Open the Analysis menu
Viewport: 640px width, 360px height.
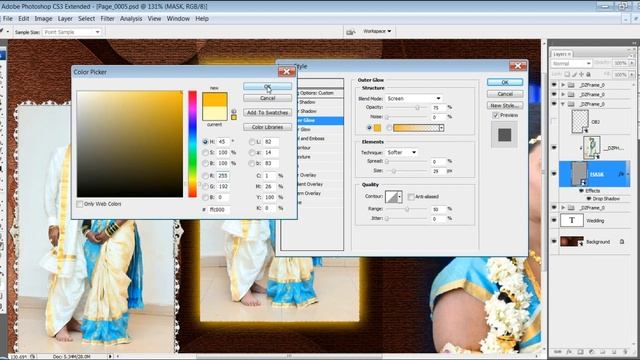(x=131, y=18)
